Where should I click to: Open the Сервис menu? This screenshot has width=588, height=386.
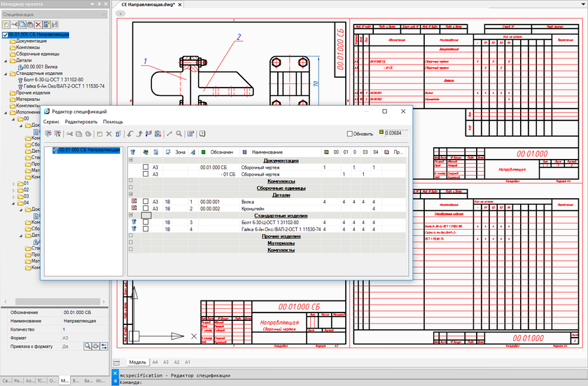[x=51, y=122]
